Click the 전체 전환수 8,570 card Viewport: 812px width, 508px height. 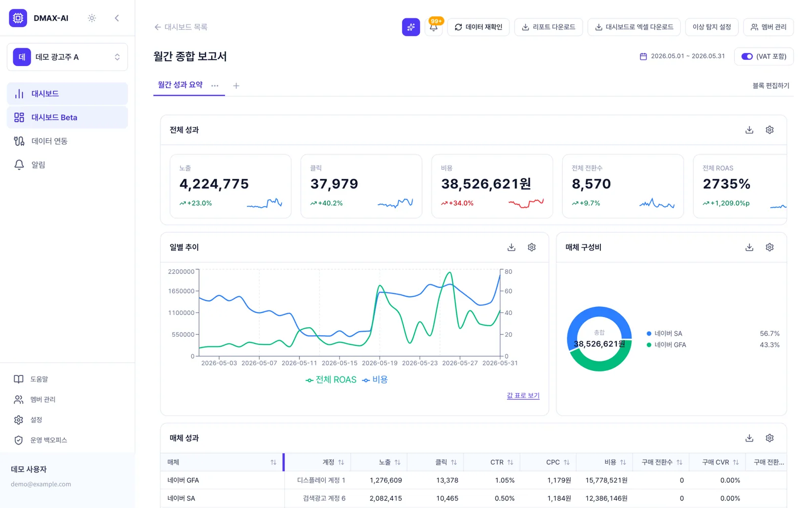(623, 186)
